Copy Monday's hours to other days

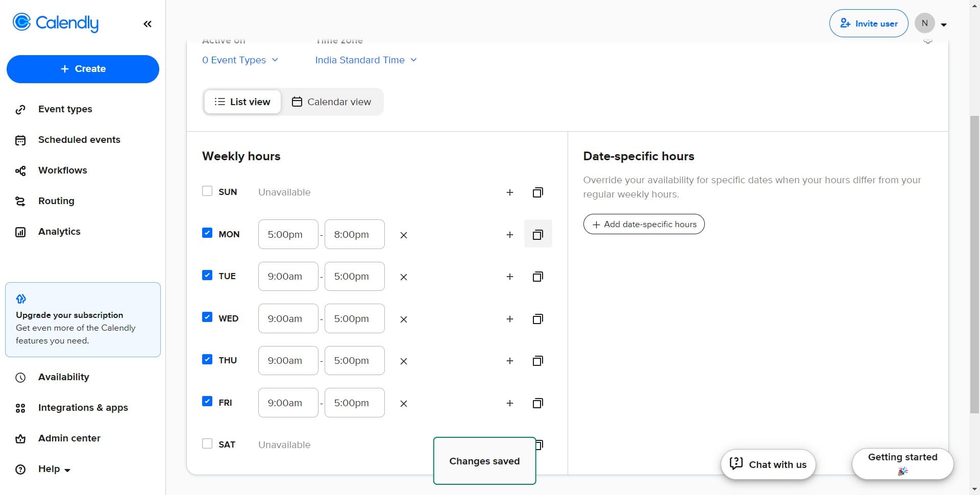pyautogui.click(x=537, y=235)
